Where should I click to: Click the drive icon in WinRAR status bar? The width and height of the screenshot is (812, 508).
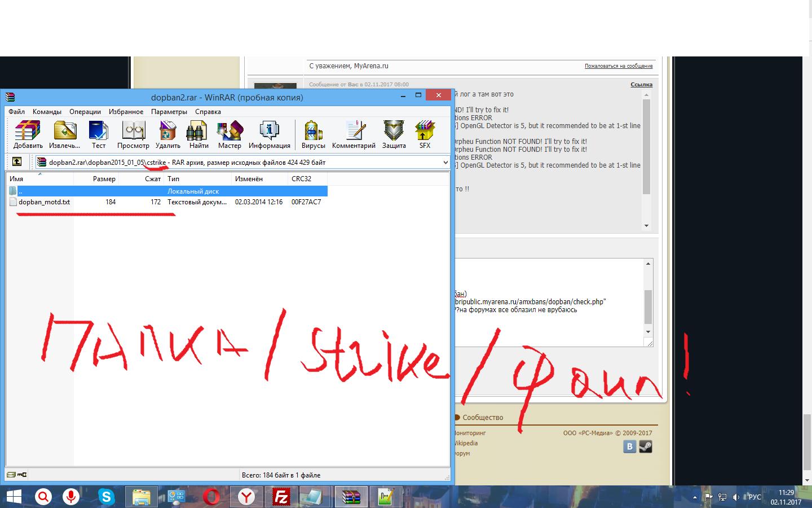11,475
